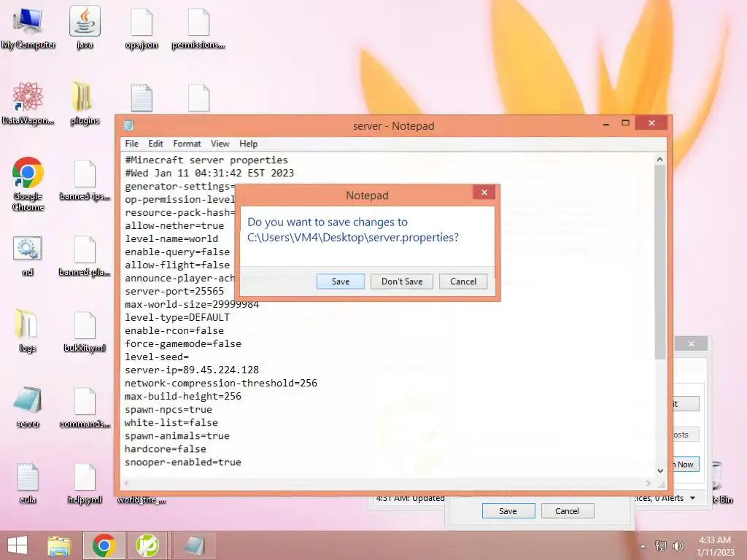Select the Google Chrome desktop shortcut

(28, 184)
